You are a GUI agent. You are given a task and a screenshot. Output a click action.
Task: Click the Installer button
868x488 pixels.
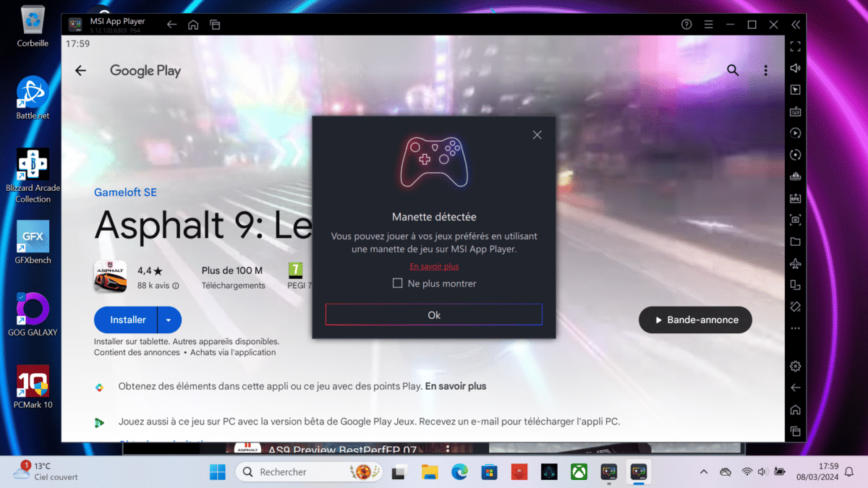point(127,320)
